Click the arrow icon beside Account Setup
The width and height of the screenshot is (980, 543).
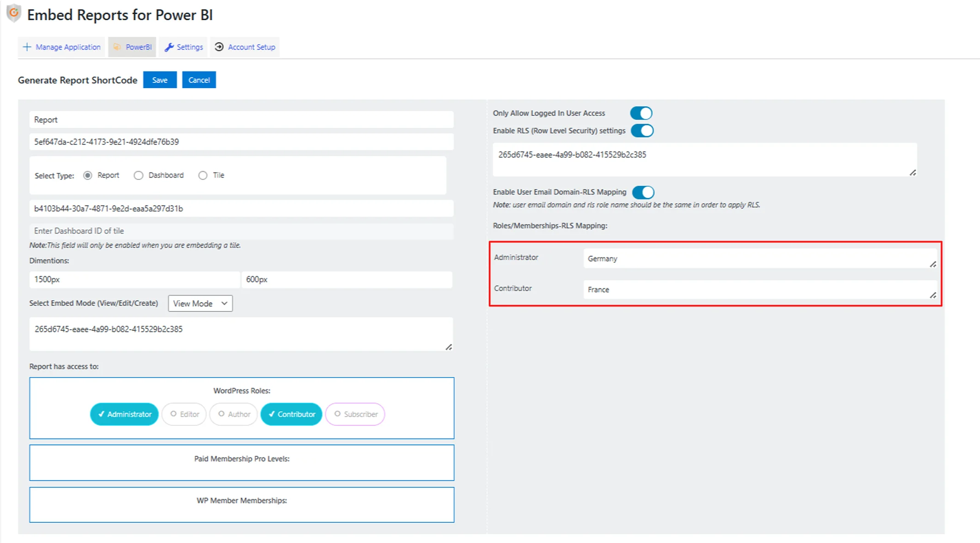(x=219, y=47)
